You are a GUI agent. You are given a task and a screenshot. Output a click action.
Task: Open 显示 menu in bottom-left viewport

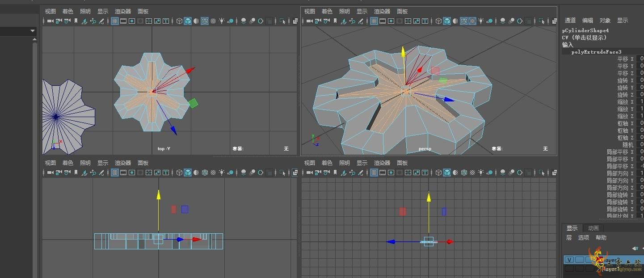103,163
